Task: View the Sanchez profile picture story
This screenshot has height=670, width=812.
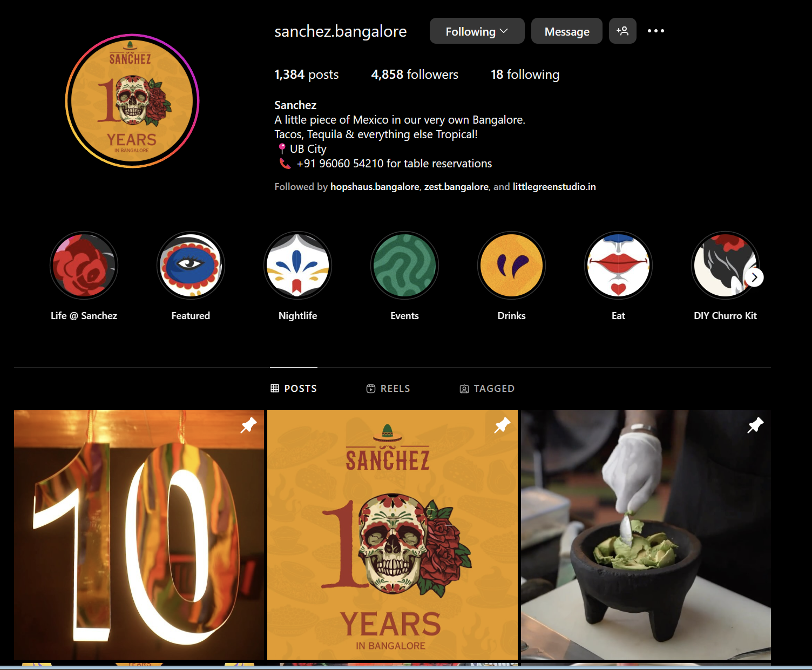Action: pos(132,101)
